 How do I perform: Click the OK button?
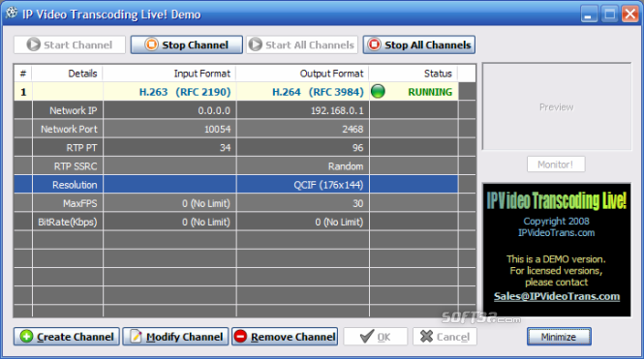pyautogui.click(x=376, y=337)
